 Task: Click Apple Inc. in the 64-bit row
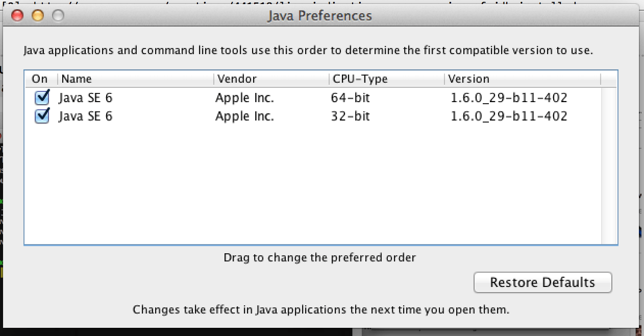(244, 98)
